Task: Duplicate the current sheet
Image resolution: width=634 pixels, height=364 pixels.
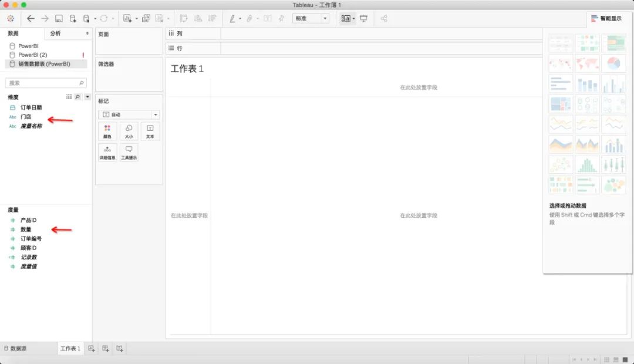Action: pyautogui.click(x=146, y=19)
